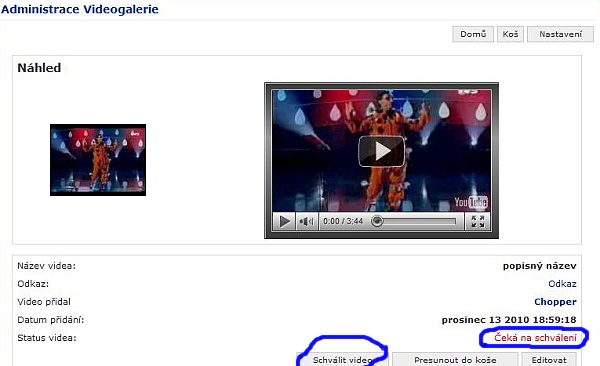The width and height of the screenshot is (600, 366).
Task: Follow the Odkaz link
Action: click(562, 284)
